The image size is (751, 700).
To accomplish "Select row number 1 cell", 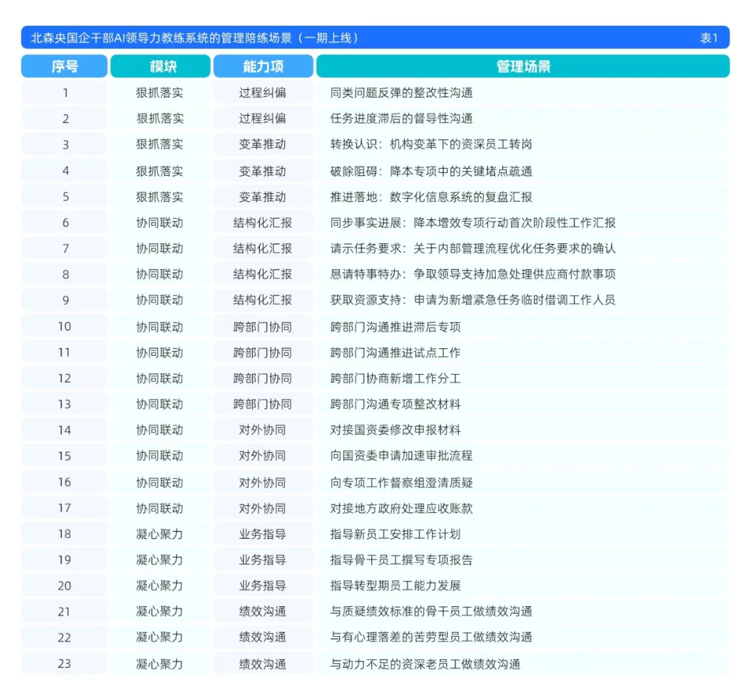I will coord(64,92).
